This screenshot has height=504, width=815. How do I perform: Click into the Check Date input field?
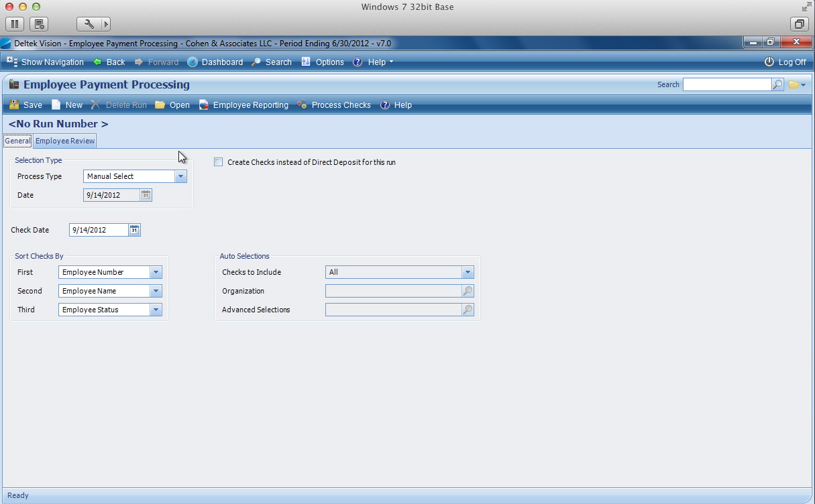click(98, 230)
